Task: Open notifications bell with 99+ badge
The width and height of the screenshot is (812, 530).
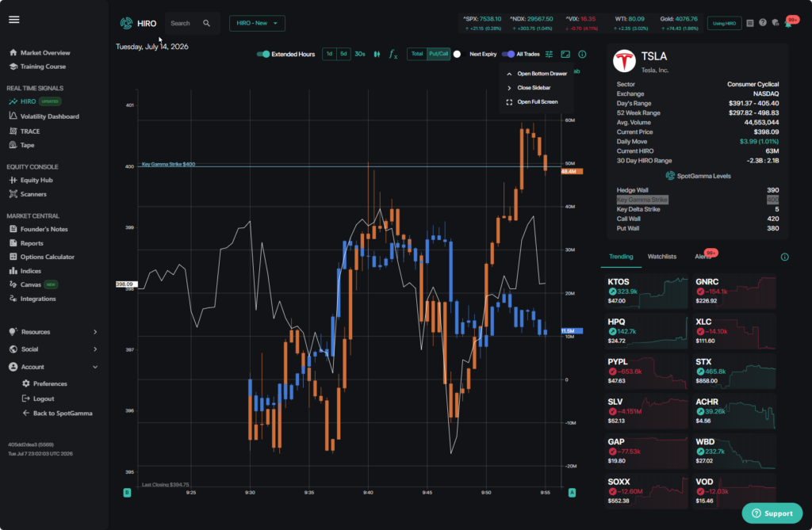Action: (x=788, y=24)
